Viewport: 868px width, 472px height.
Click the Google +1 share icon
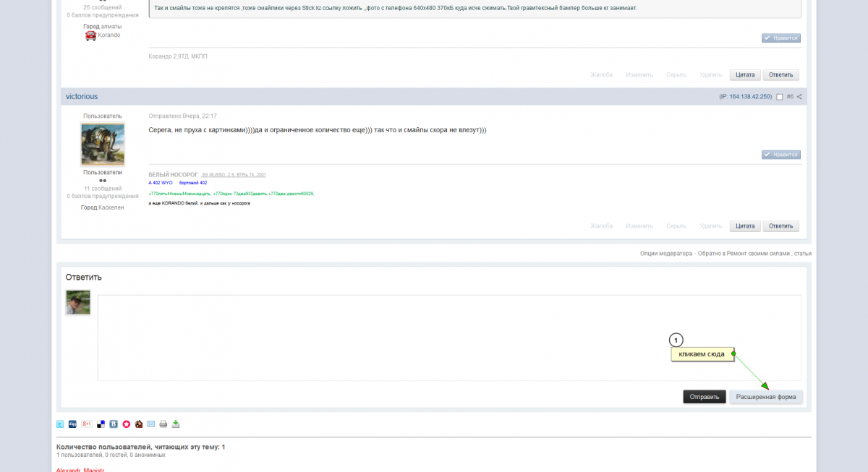tap(87, 424)
